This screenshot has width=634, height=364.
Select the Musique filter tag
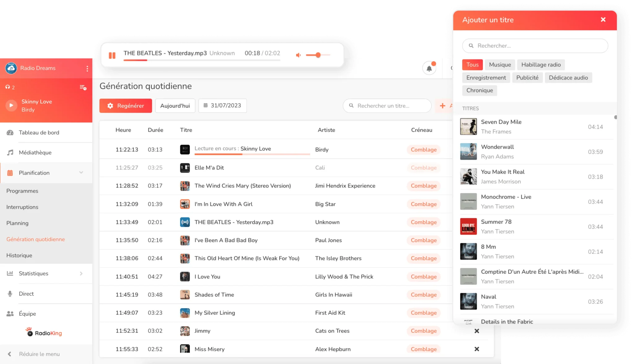500,65
